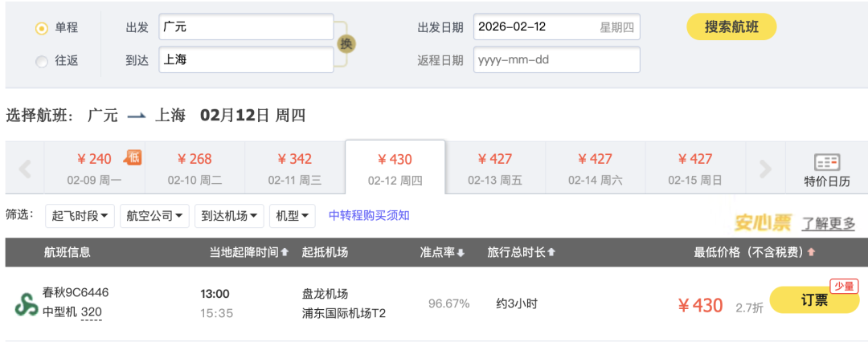Click the 航班信息 column header
This screenshot has height=342, width=868.
(68, 252)
